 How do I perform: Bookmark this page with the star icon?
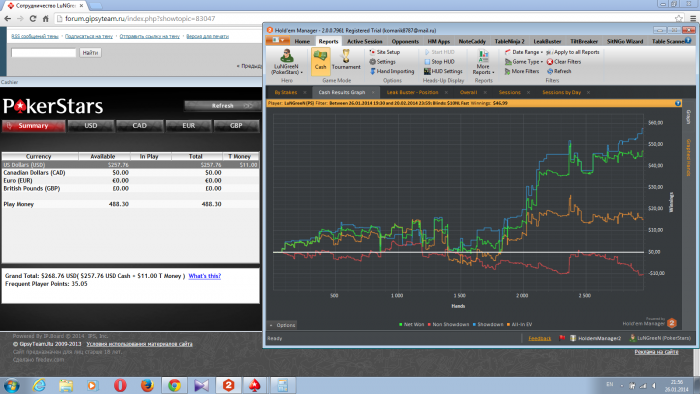[679, 19]
